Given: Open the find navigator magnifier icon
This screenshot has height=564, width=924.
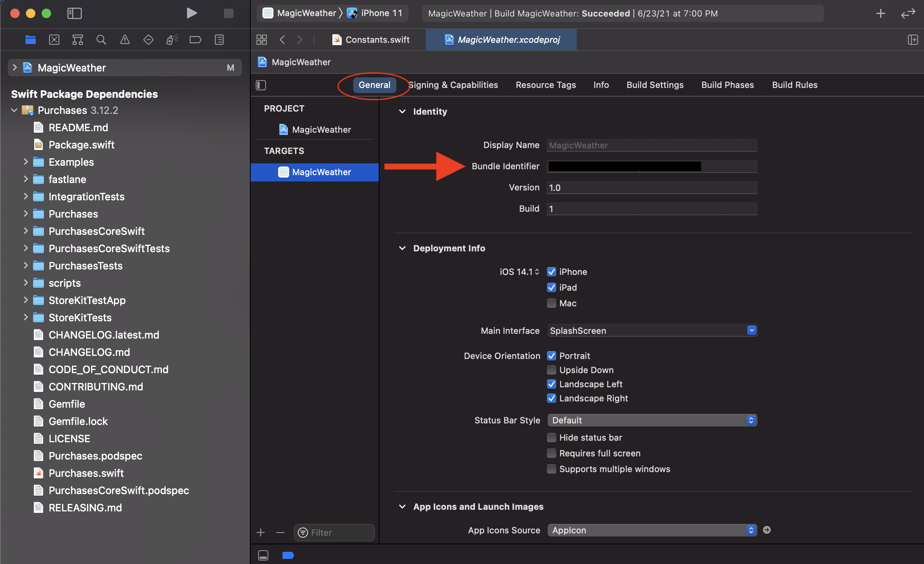Looking at the screenshot, I should pyautogui.click(x=101, y=40).
